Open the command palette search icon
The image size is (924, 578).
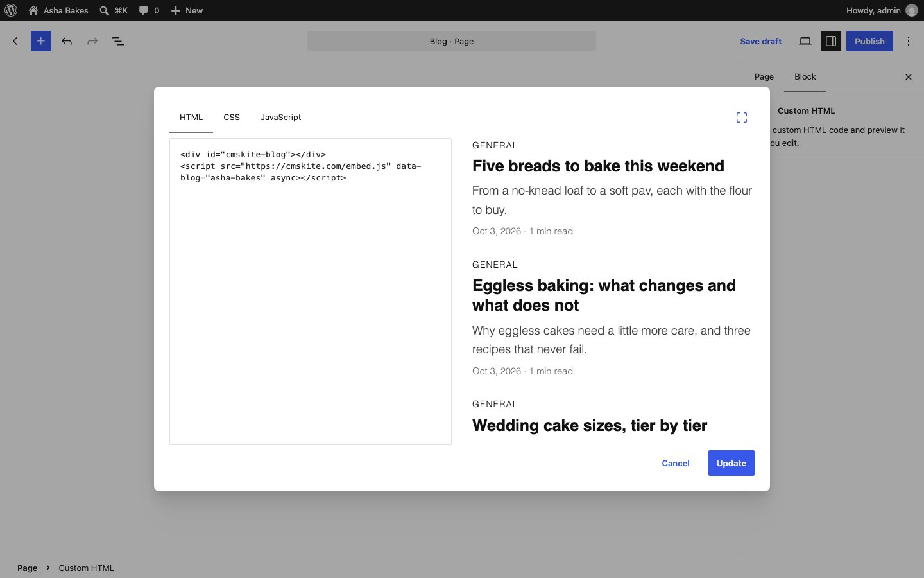pyautogui.click(x=104, y=10)
